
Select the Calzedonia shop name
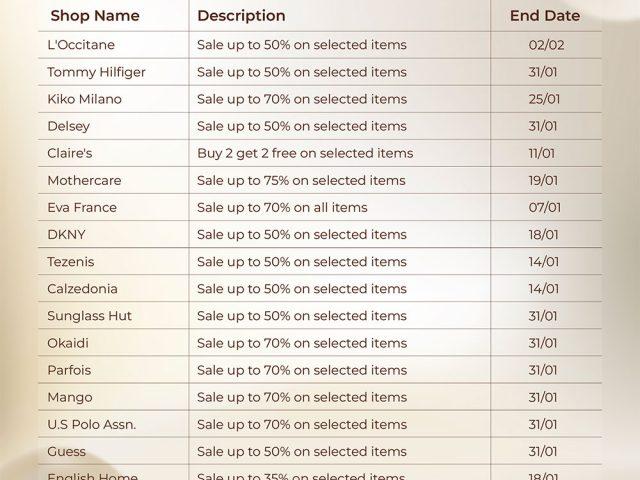pyautogui.click(x=82, y=288)
